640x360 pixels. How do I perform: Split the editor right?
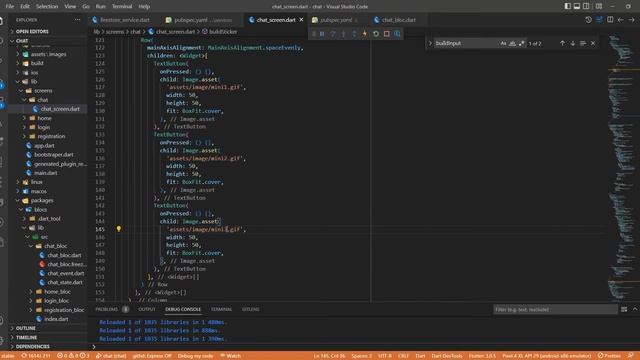click(610, 20)
